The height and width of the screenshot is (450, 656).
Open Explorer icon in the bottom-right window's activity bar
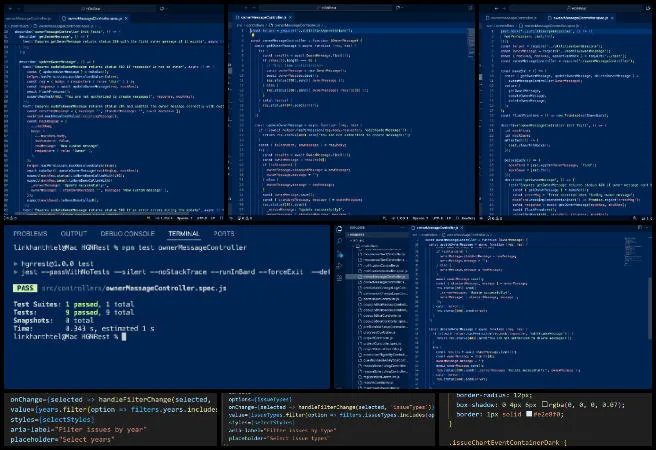coord(341,242)
